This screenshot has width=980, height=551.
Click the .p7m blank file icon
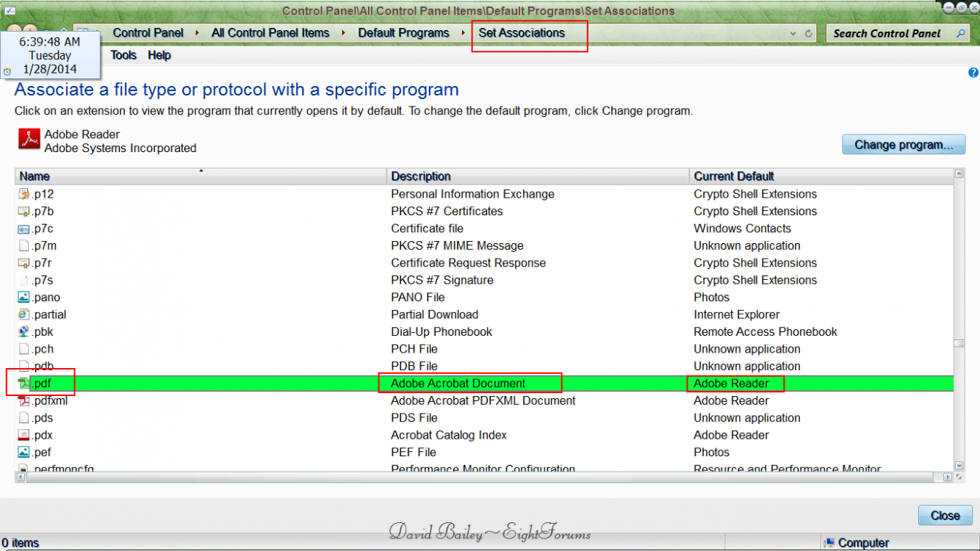click(24, 245)
